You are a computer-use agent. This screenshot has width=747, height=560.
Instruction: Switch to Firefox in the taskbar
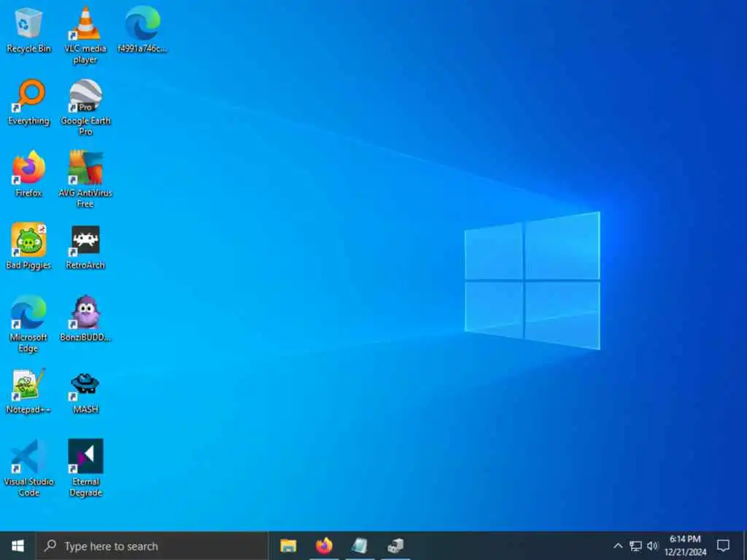point(324,545)
